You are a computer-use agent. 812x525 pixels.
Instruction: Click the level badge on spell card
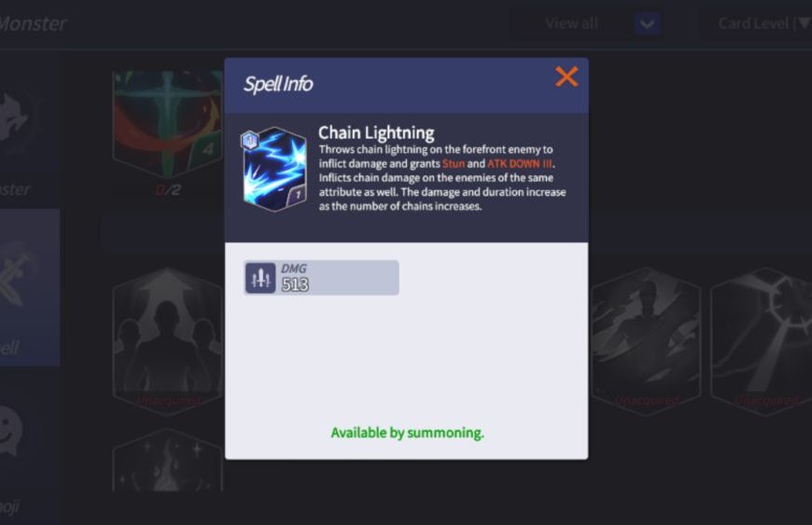(x=250, y=140)
